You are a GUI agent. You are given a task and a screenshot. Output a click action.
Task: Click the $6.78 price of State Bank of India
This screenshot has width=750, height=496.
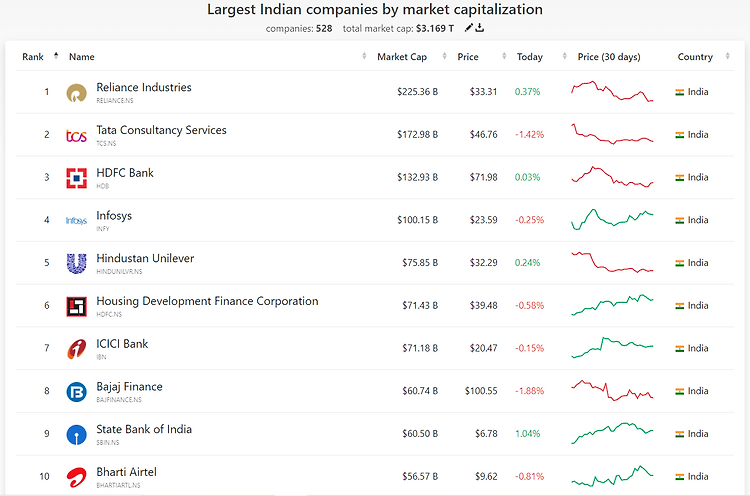coord(486,434)
